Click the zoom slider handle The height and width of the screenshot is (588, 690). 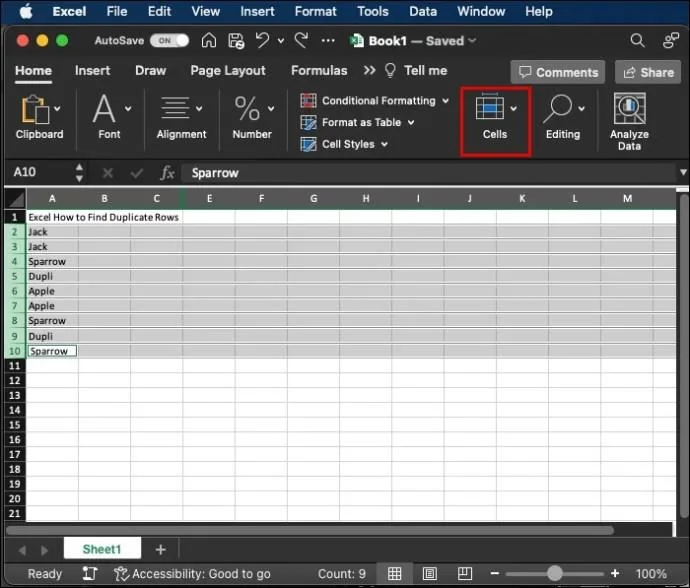click(x=555, y=574)
